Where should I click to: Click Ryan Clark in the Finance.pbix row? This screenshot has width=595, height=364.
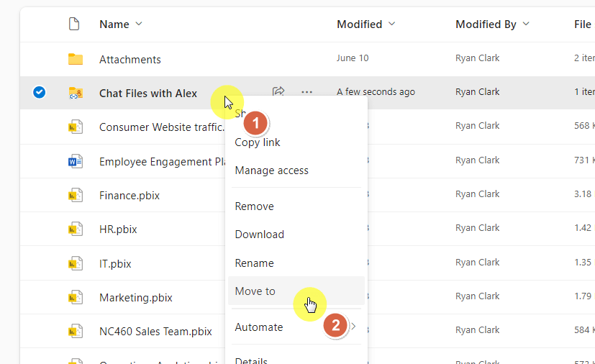[477, 194]
